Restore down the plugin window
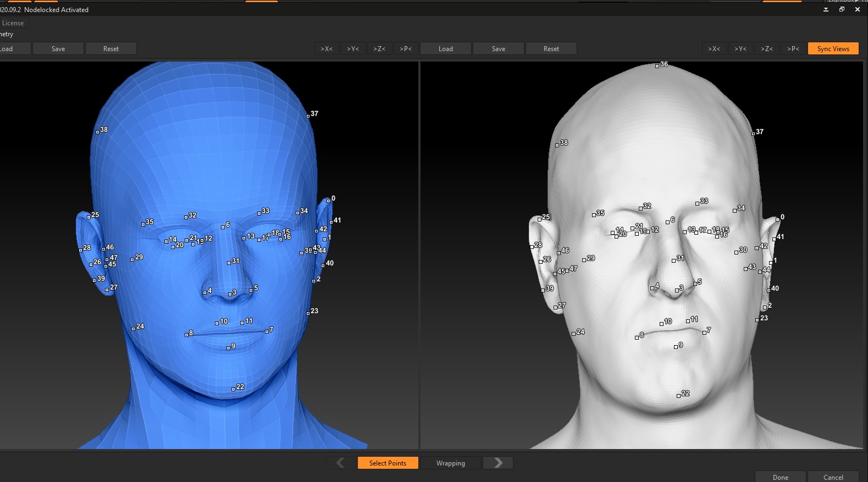 [x=842, y=9]
